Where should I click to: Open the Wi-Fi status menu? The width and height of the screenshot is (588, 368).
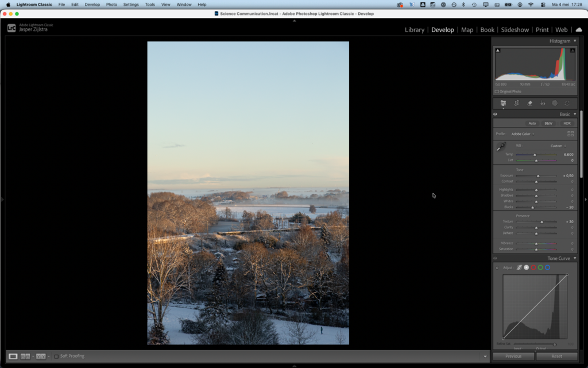click(x=531, y=5)
